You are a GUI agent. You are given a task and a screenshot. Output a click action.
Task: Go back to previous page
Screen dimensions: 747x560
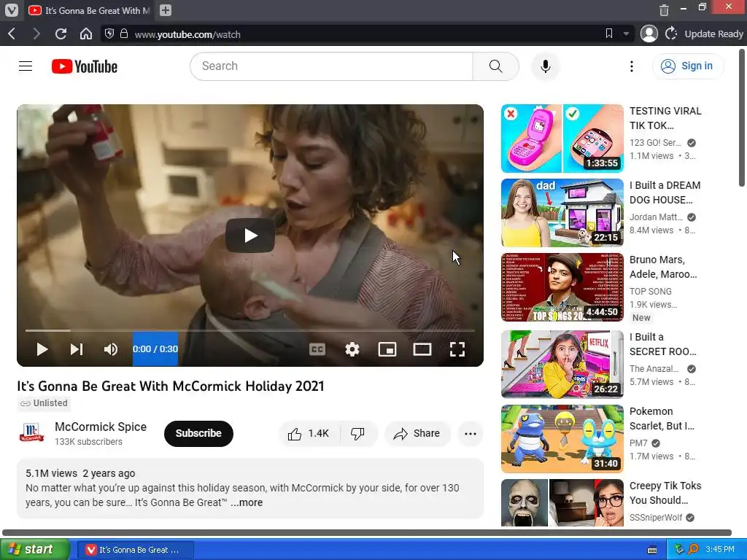point(12,34)
